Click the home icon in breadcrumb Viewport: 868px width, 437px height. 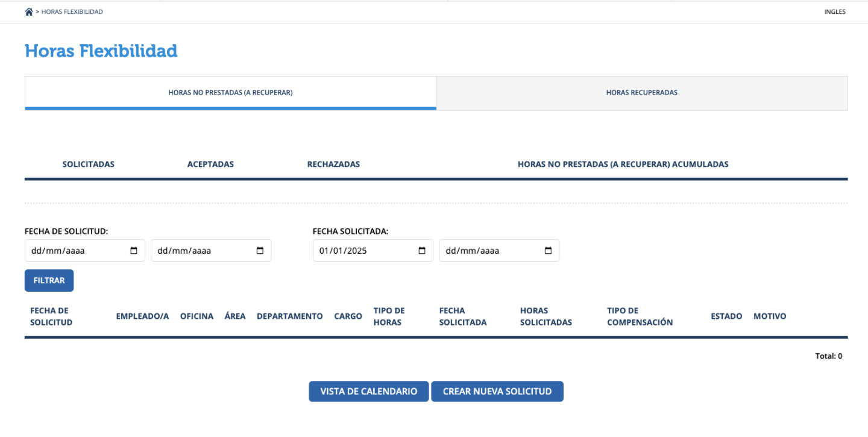29,12
